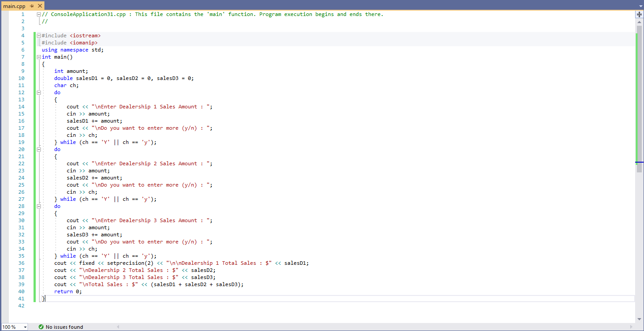Click the vertical scrollbar down arrow
Screen dimensions: 644x331
point(640,319)
